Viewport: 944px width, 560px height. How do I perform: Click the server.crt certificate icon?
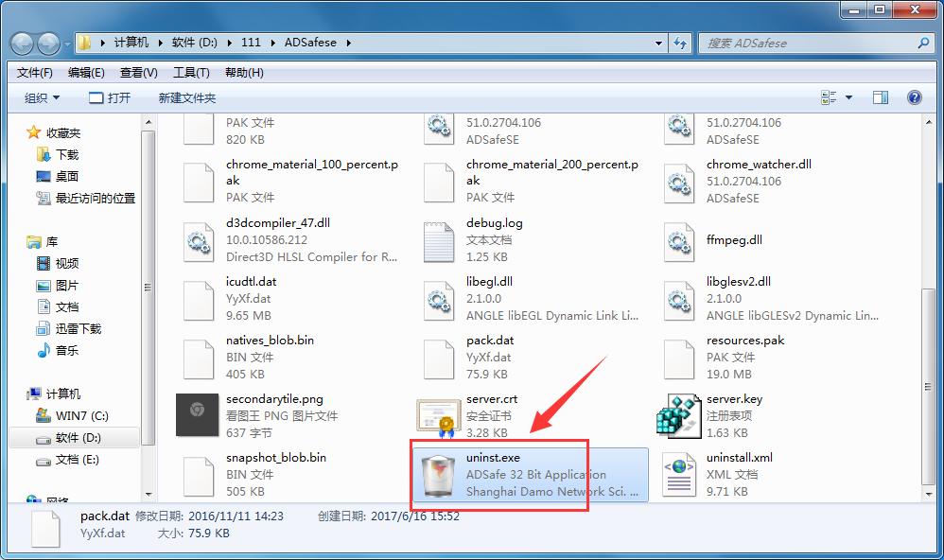pos(438,416)
